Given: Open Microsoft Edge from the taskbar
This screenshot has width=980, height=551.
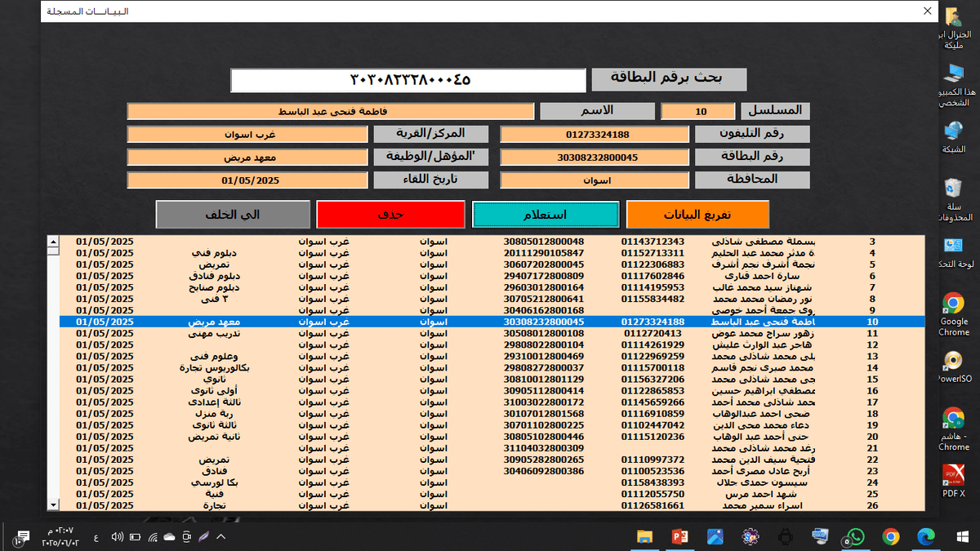Looking at the screenshot, I should pos(927,538).
